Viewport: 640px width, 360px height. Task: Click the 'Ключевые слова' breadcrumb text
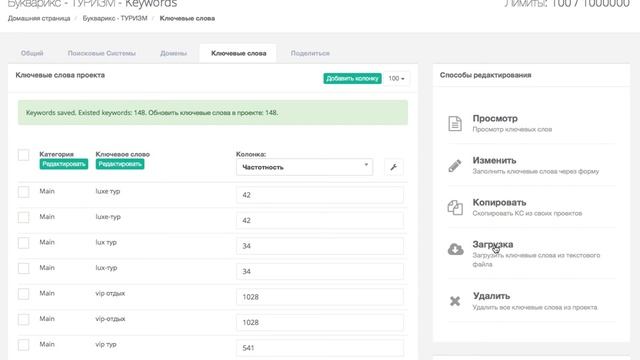tap(187, 18)
